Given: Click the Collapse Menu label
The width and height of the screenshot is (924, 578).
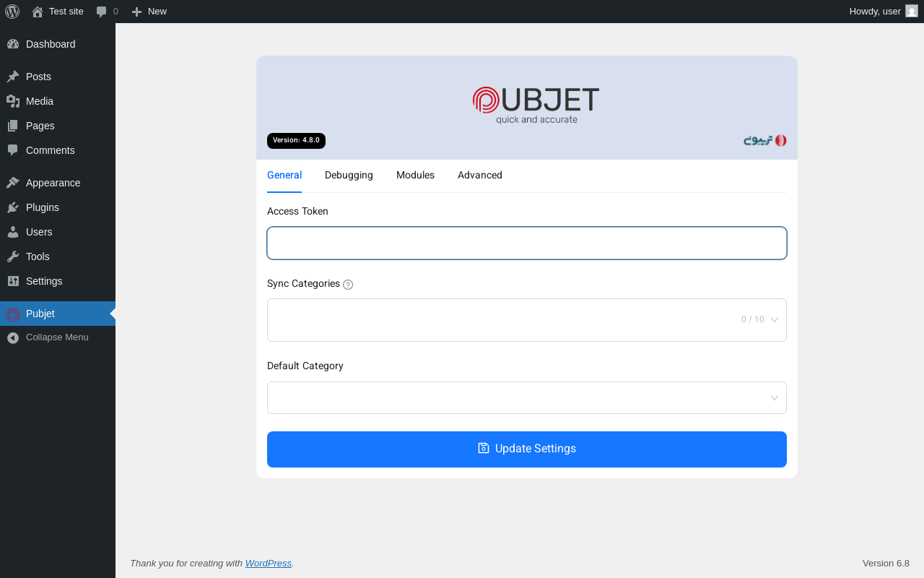Looking at the screenshot, I should (x=57, y=337).
